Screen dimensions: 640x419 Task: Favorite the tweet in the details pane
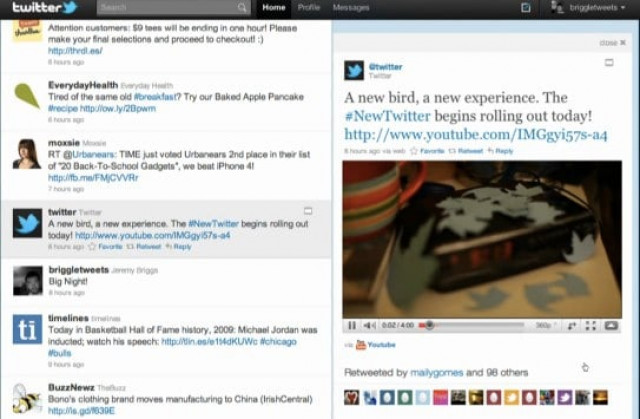[x=427, y=151]
